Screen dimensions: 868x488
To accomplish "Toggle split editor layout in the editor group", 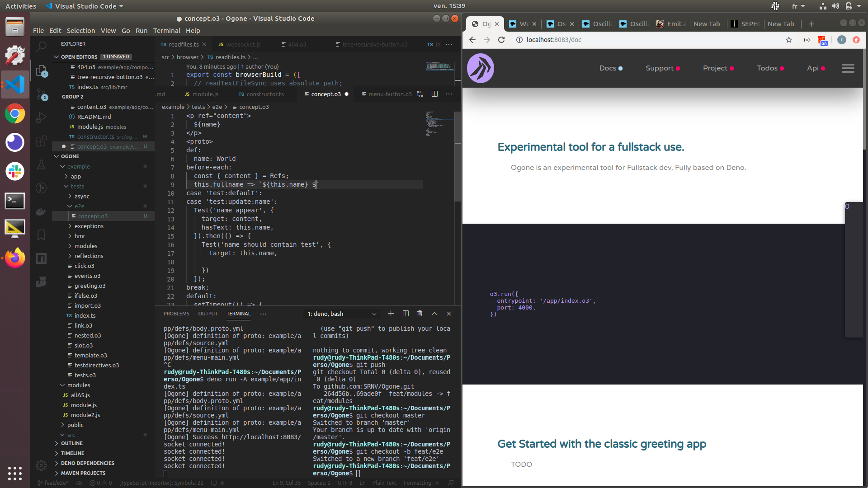I will 434,94.
